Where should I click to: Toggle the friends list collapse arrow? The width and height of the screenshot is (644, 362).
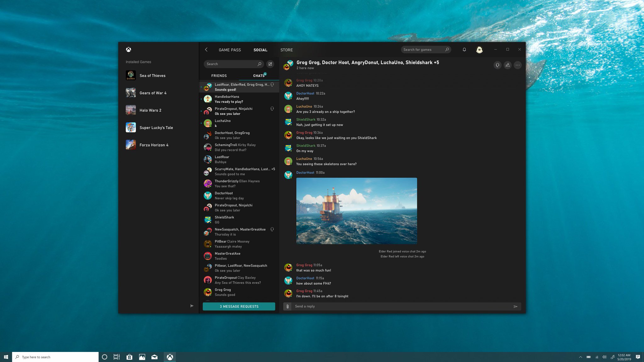[x=192, y=306]
